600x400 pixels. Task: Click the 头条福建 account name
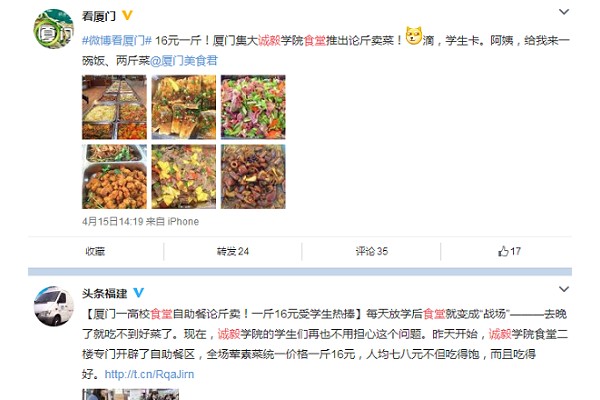104,294
